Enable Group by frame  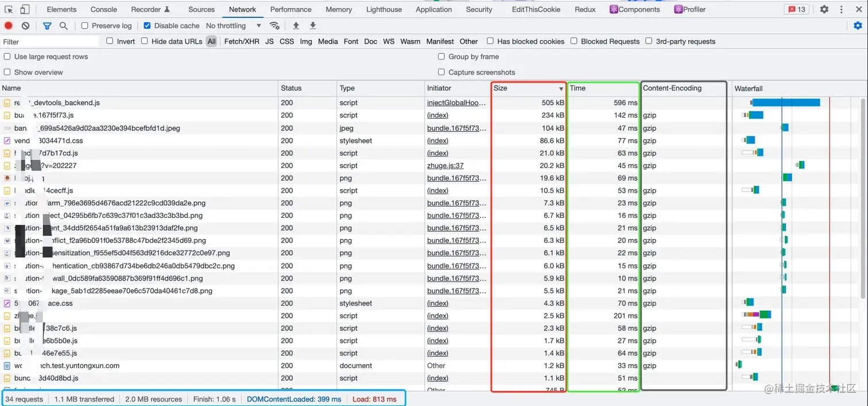coord(441,57)
